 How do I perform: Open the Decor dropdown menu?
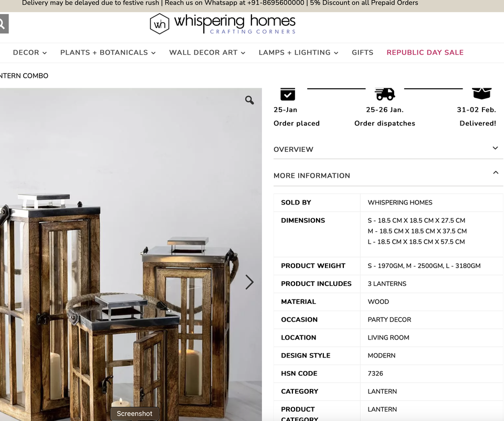point(30,53)
